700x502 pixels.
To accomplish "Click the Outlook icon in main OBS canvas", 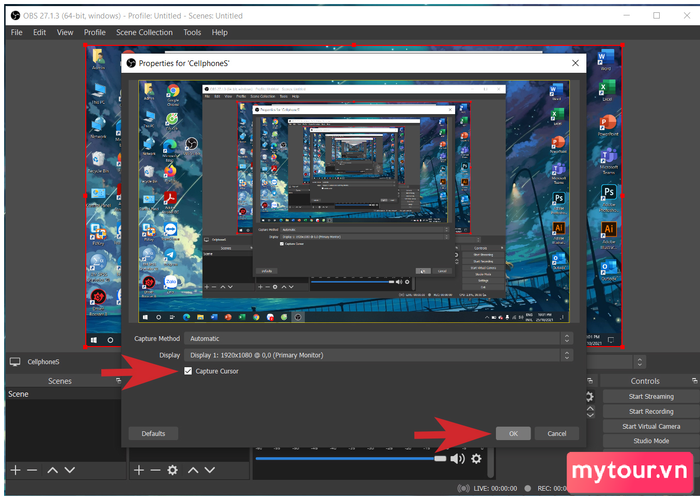I will pyautogui.click(x=608, y=271).
